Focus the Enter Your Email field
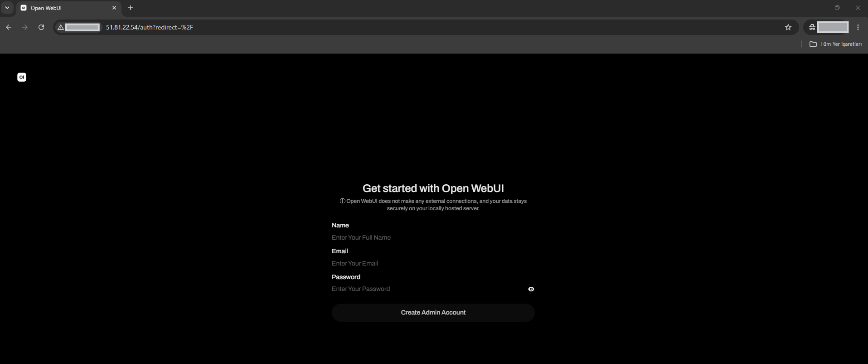The width and height of the screenshot is (868, 364). click(433, 263)
